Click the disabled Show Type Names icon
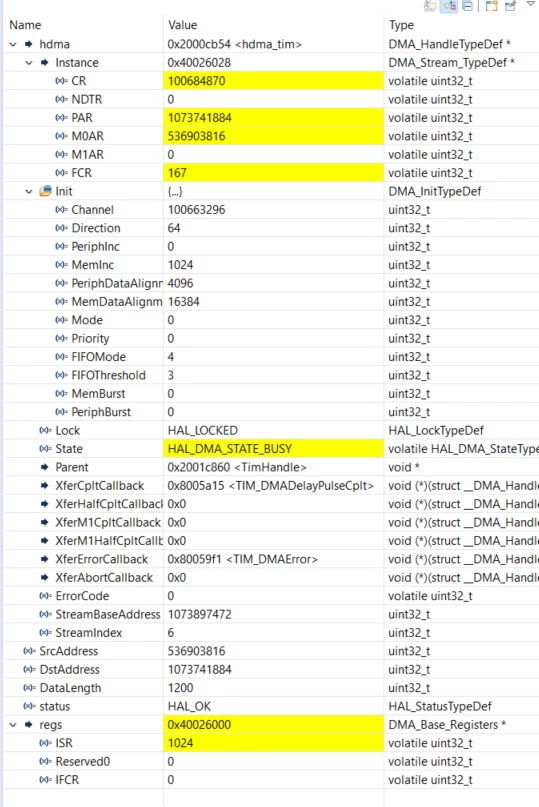Viewport: 539px width, 807px height. click(x=430, y=6)
